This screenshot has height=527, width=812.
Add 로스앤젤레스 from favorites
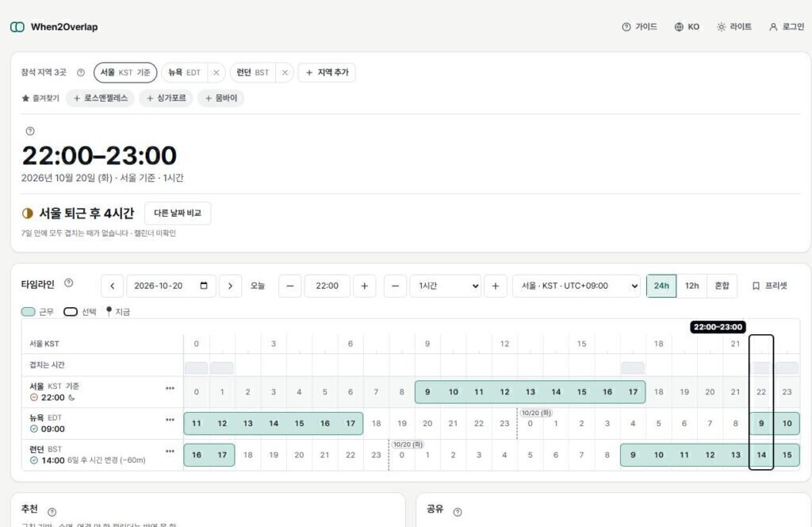(101, 98)
